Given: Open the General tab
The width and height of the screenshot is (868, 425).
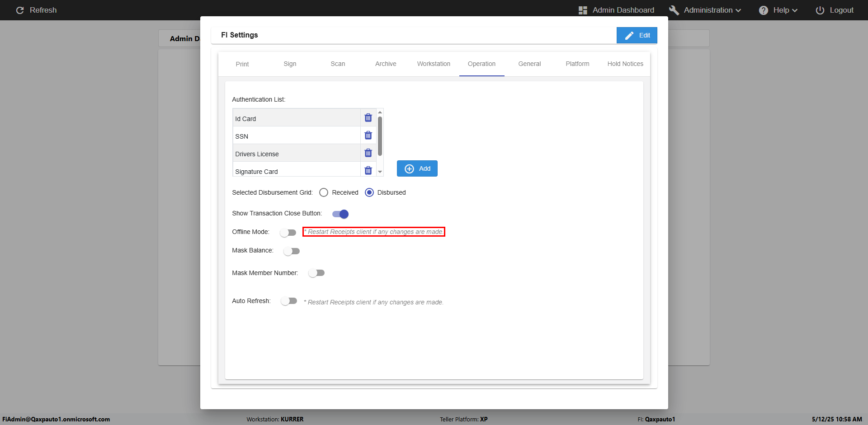Looking at the screenshot, I should pos(529,64).
